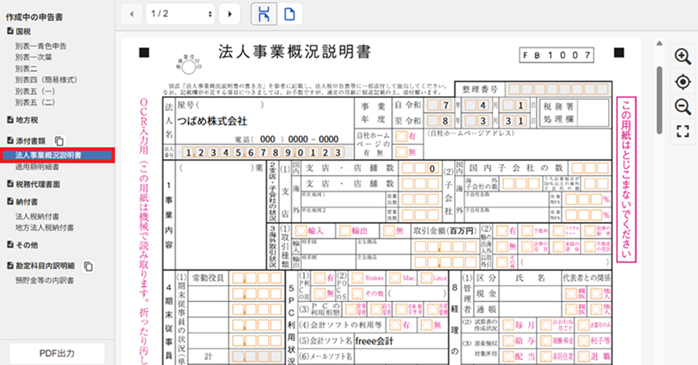Viewport: 698px width, 365px height.
Task: Open 別表二 form
Action: (26, 69)
